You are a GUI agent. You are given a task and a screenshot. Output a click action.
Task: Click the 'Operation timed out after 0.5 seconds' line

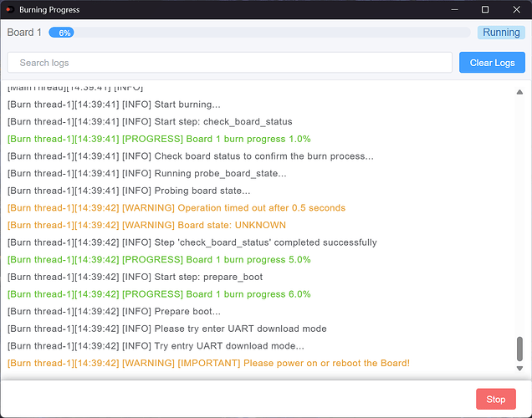click(x=176, y=208)
